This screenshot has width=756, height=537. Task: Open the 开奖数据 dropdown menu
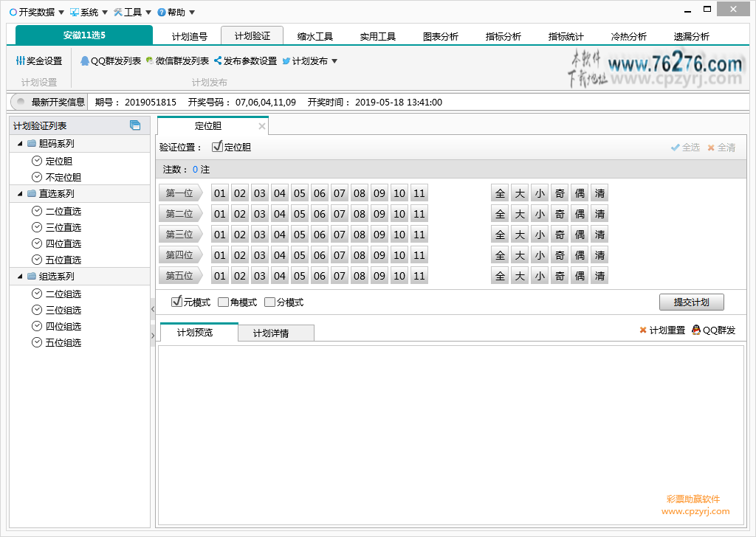point(37,12)
